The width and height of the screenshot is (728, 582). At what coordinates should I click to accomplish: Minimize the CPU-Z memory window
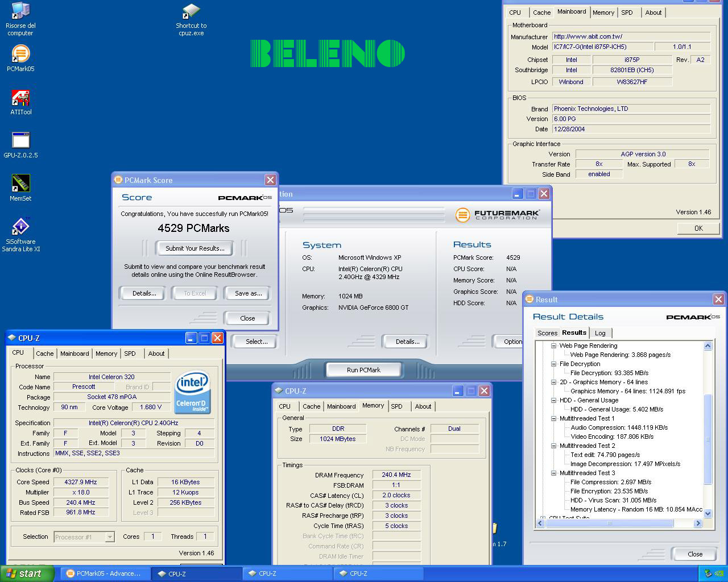[x=458, y=390]
